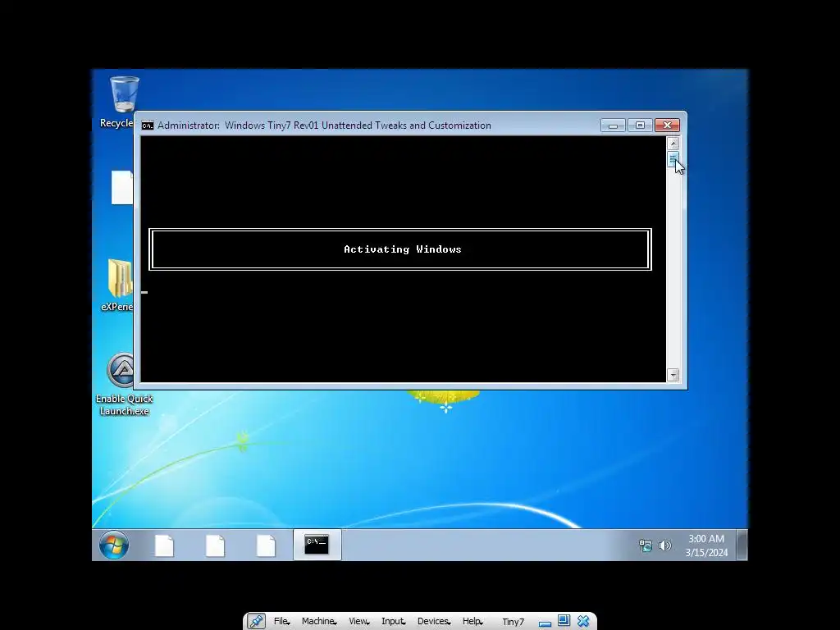Close the Tiny7 command prompt window
The width and height of the screenshot is (840, 630).
[667, 126]
